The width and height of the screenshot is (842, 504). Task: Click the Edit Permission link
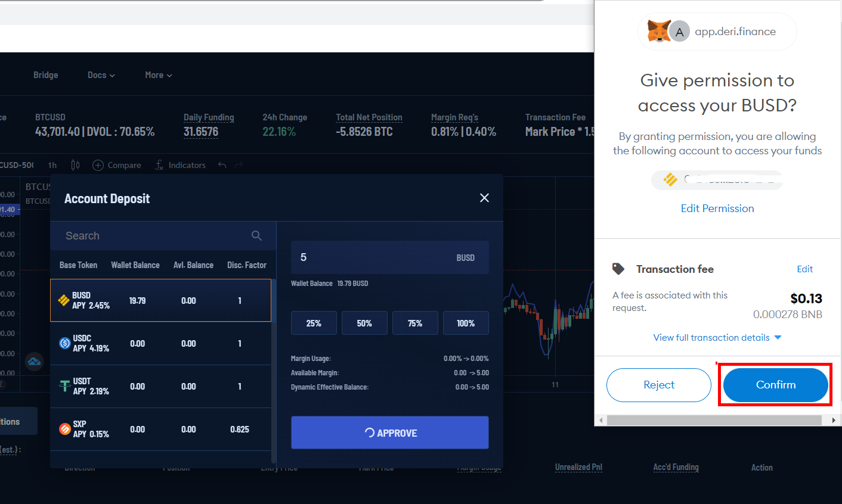click(717, 208)
